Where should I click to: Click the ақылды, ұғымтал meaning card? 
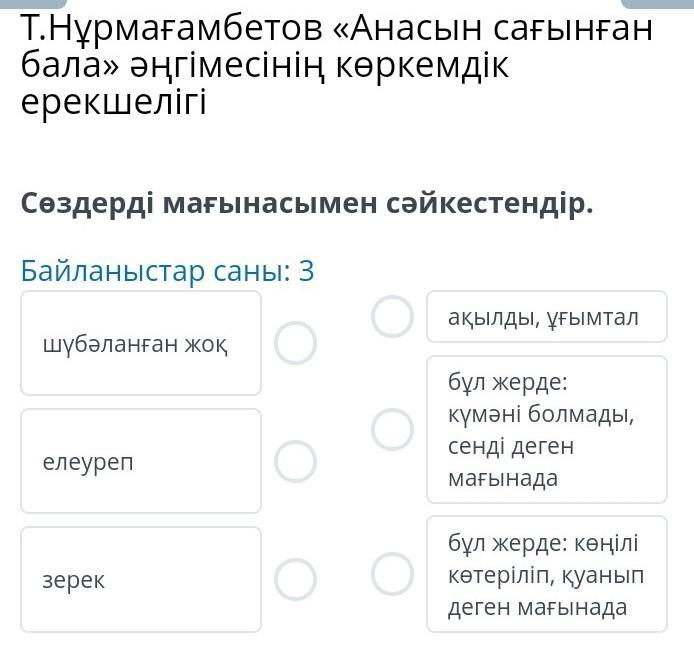coord(547,317)
